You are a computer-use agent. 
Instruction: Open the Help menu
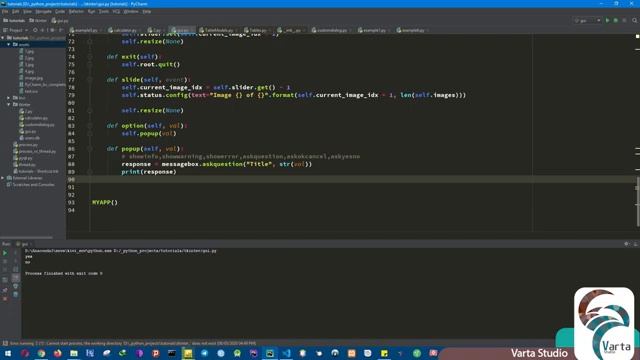[x=147, y=11]
